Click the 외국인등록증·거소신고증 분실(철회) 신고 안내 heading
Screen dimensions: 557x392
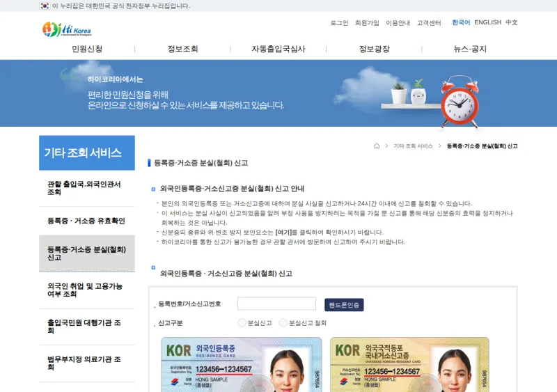(x=232, y=189)
